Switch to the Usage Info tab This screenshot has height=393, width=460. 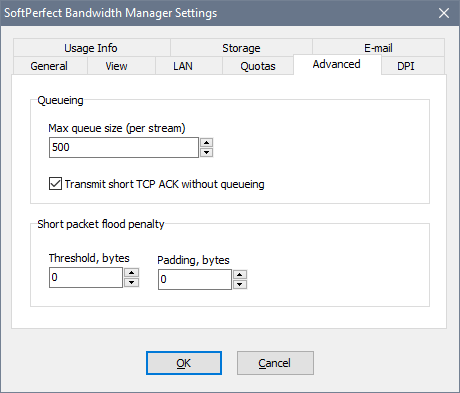(92, 48)
